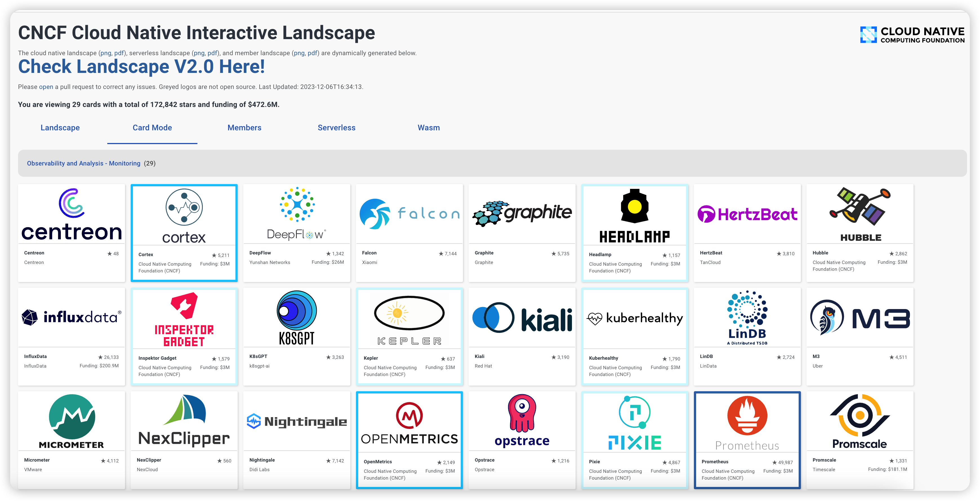980x501 pixels.
Task: Select the Serverless tab
Action: 336,128
